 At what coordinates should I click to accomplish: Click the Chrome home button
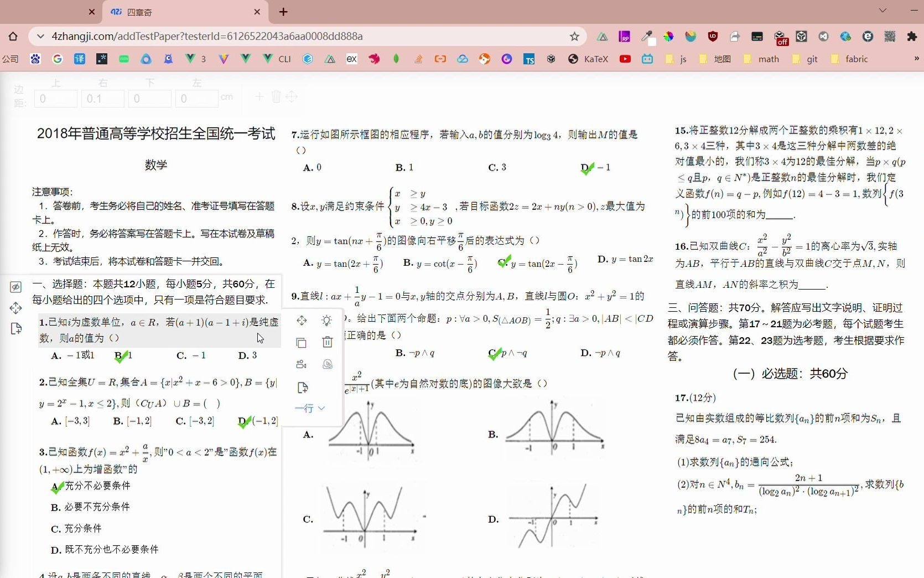click(13, 37)
